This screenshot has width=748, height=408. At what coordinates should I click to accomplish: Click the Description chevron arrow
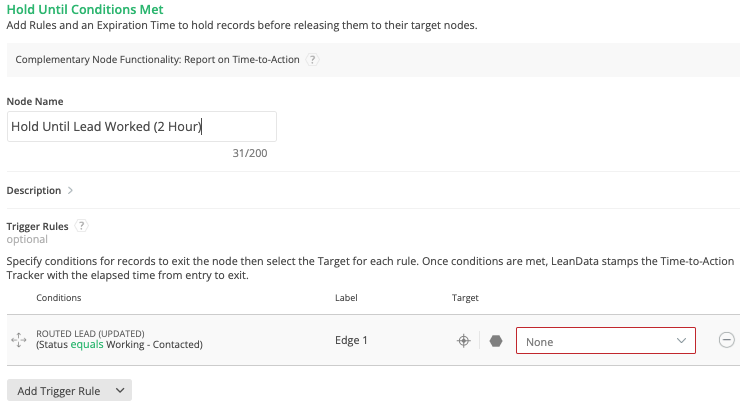(x=70, y=190)
